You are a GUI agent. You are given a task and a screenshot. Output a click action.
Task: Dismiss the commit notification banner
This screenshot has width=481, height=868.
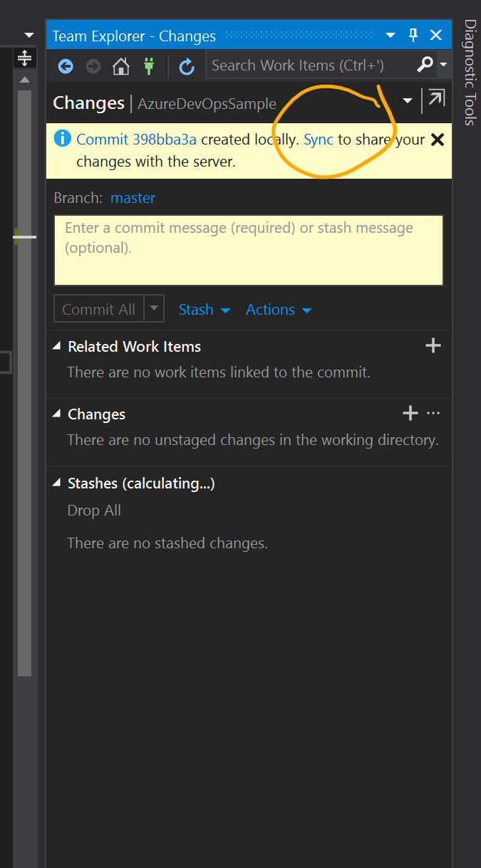point(438,140)
